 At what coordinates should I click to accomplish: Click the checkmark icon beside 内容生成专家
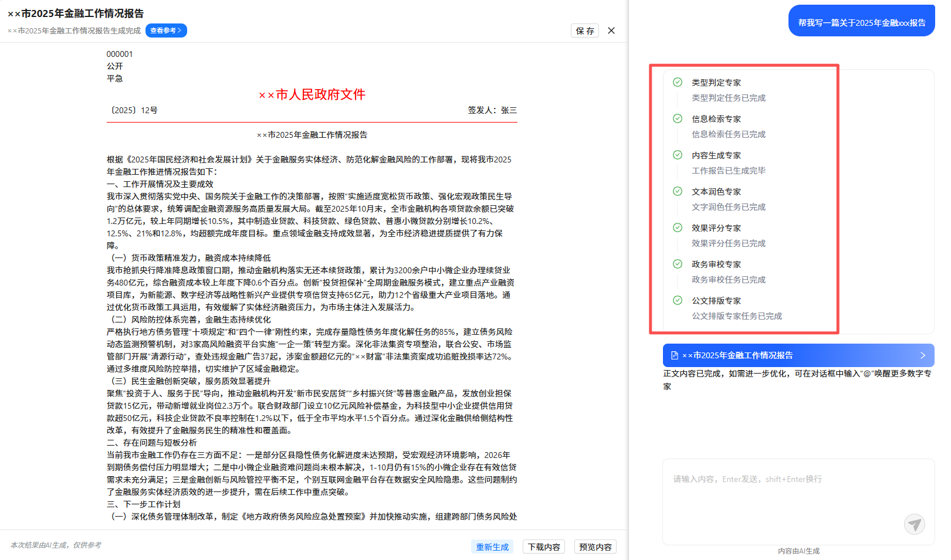pyautogui.click(x=678, y=155)
